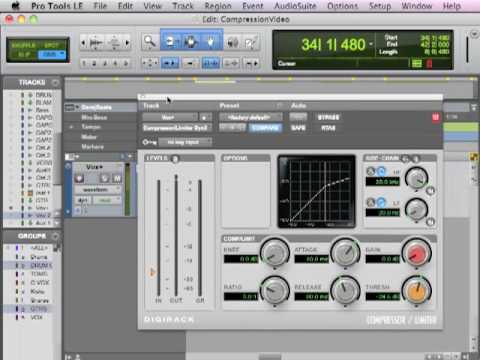Recall zoom preset 5
This screenshot has height=360, width=480.
tap(126, 63)
